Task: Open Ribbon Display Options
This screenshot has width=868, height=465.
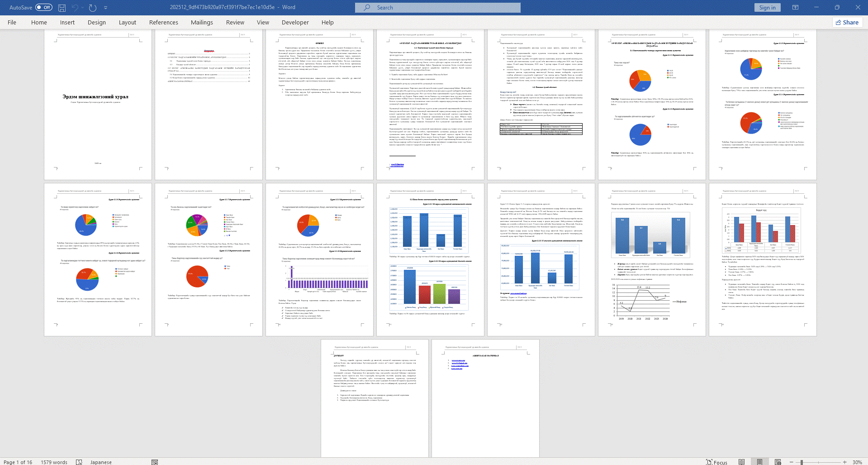Action: click(x=795, y=8)
